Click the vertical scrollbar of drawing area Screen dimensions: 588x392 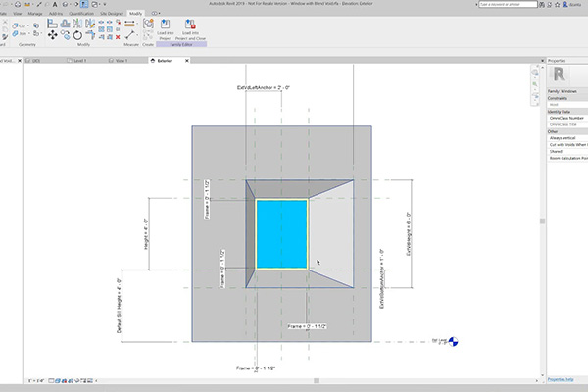pyautogui.click(x=542, y=221)
